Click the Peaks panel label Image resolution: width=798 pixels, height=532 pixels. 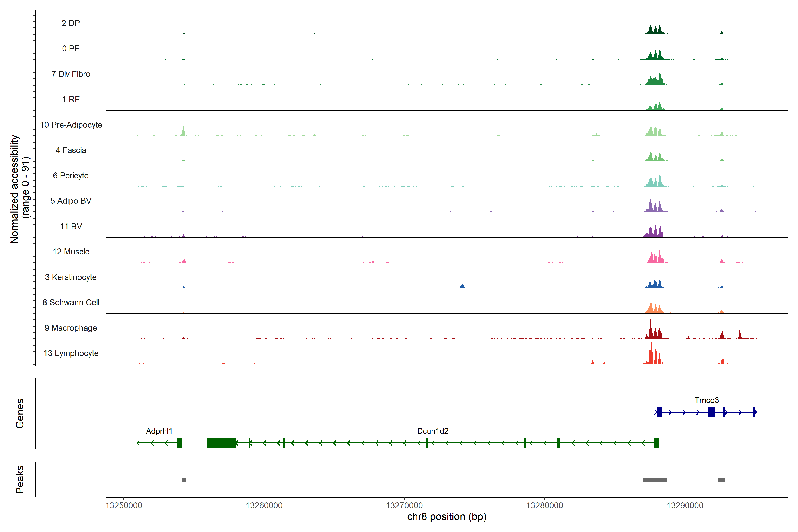click(20, 479)
